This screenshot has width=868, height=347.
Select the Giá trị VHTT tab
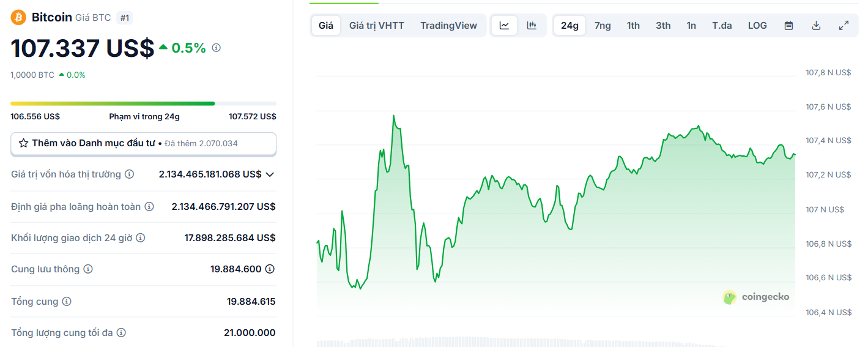click(377, 26)
